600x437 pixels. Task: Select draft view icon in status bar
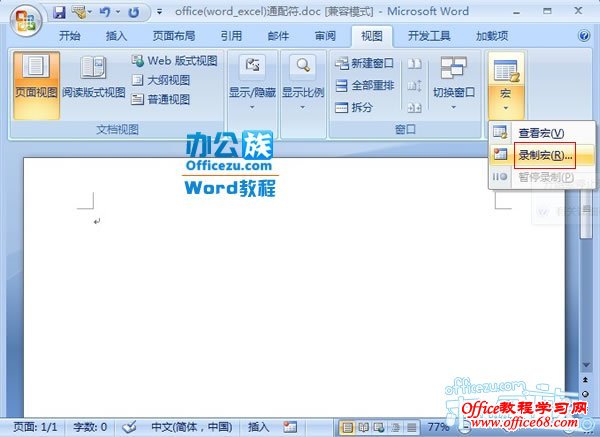coord(412,427)
